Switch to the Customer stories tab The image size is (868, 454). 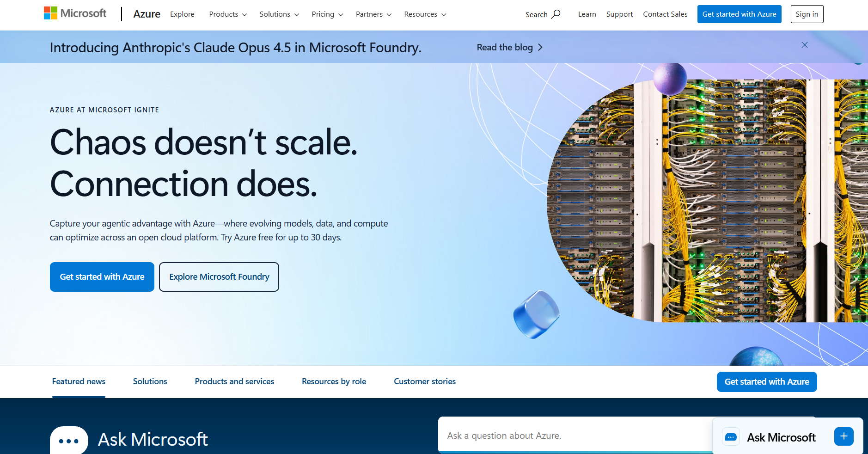424,381
